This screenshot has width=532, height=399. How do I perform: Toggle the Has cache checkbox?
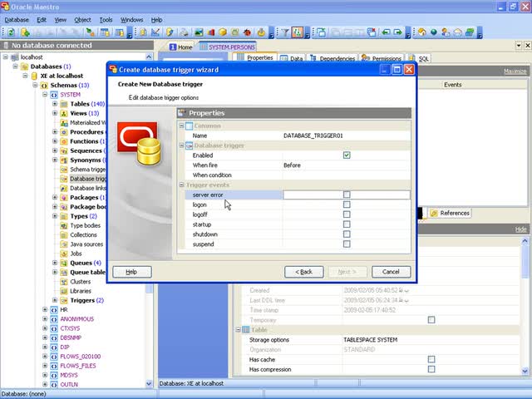[431, 359]
